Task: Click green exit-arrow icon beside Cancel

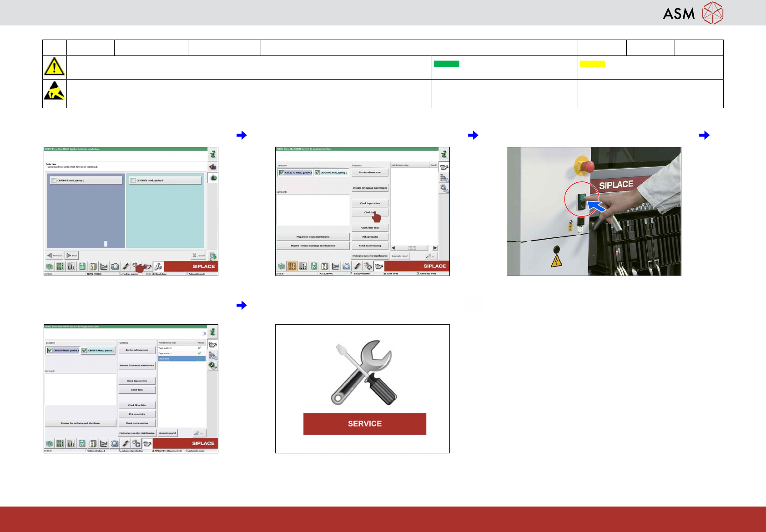Action: pos(213,256)
